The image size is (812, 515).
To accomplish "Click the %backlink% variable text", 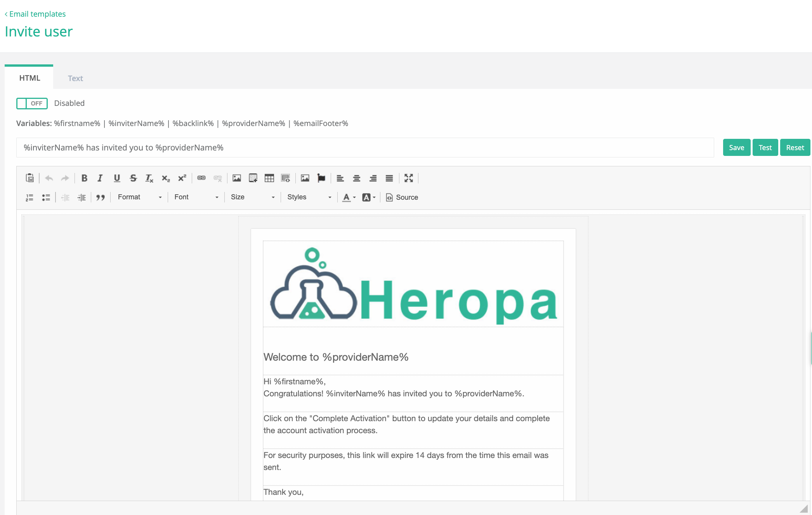I will pos(193,123).
